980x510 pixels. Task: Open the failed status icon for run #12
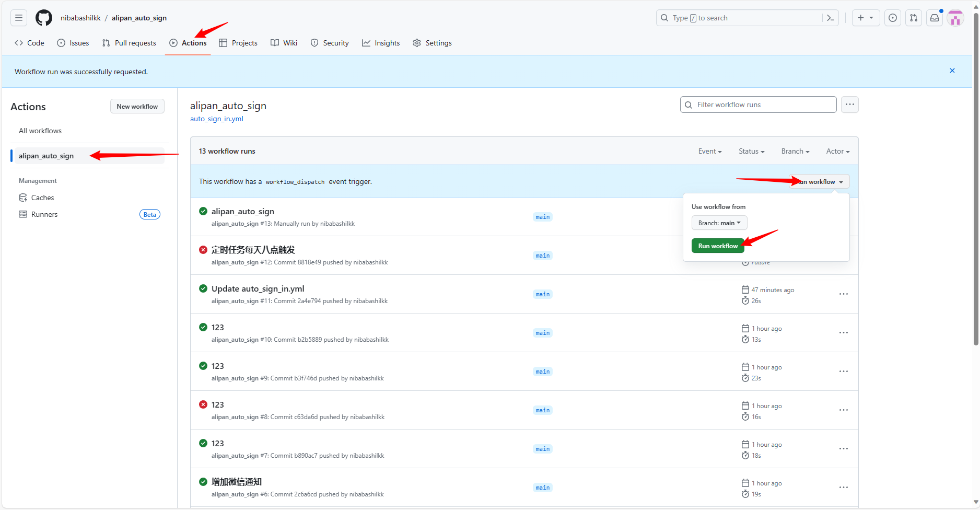pos(203,250)
